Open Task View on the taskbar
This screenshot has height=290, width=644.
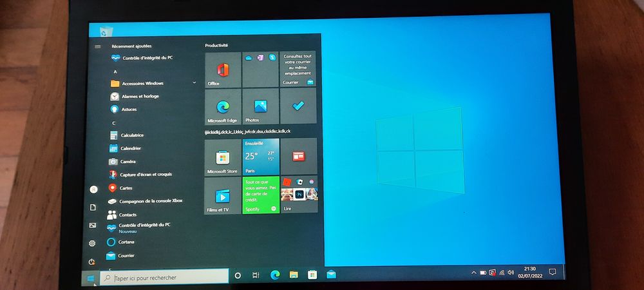click(256, 275)
